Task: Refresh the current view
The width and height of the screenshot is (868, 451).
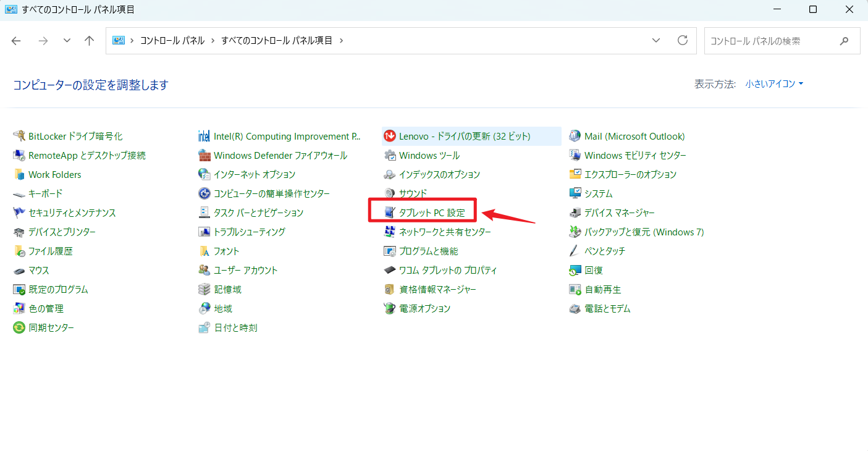Action: [683, 40]
